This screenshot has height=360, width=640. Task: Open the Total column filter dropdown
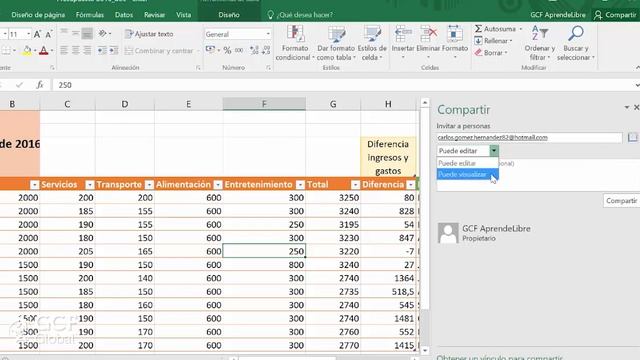coord(356,185)
